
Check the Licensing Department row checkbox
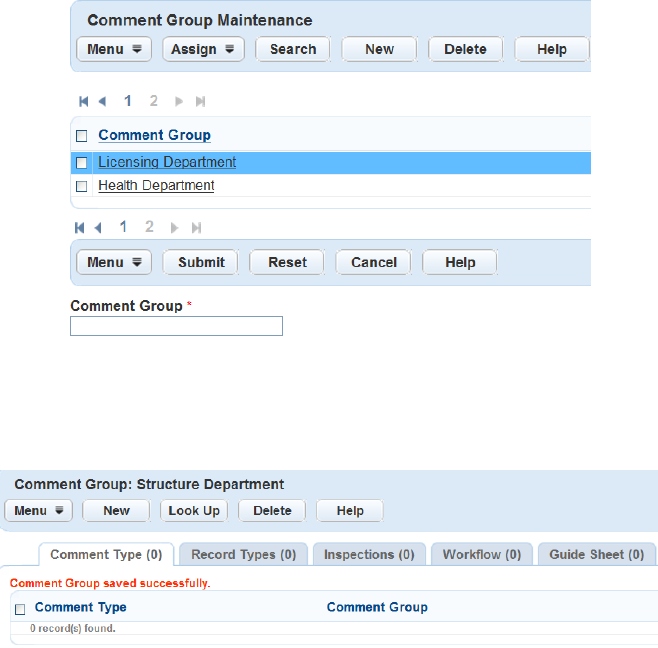[82, 163]
